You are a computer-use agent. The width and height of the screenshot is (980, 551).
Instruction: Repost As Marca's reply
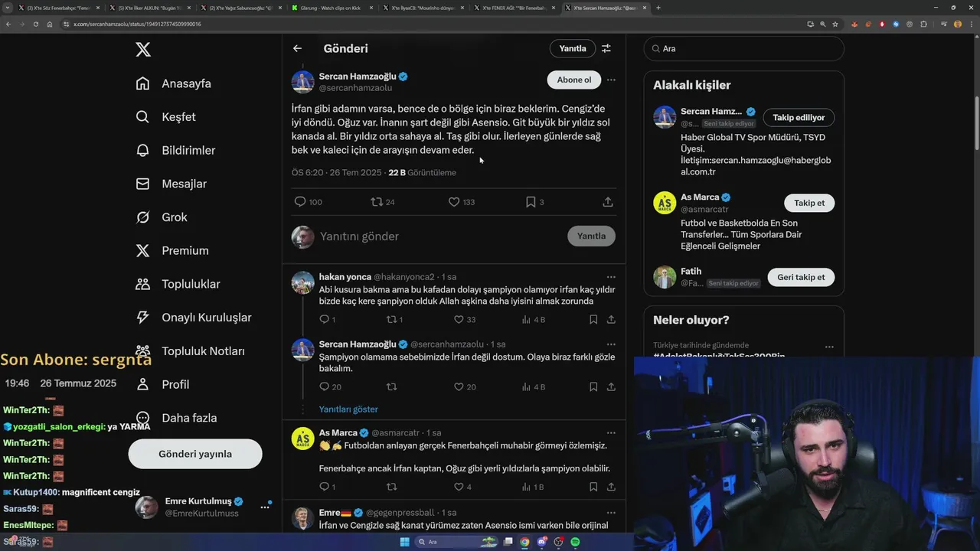(391, 487)
